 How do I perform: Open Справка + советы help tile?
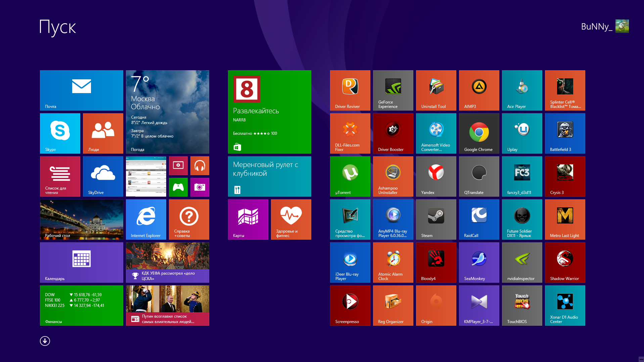[x=189, y=219]
